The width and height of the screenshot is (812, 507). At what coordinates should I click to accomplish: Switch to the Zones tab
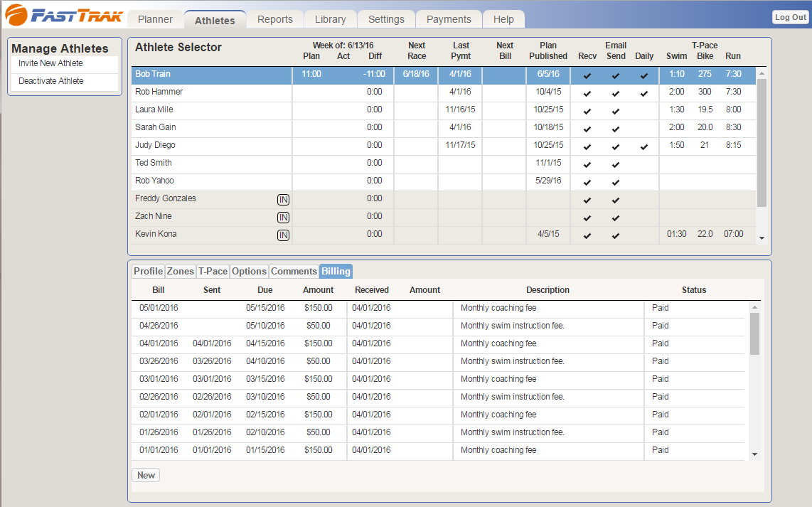pyautogui.click(x=181, y=271)
